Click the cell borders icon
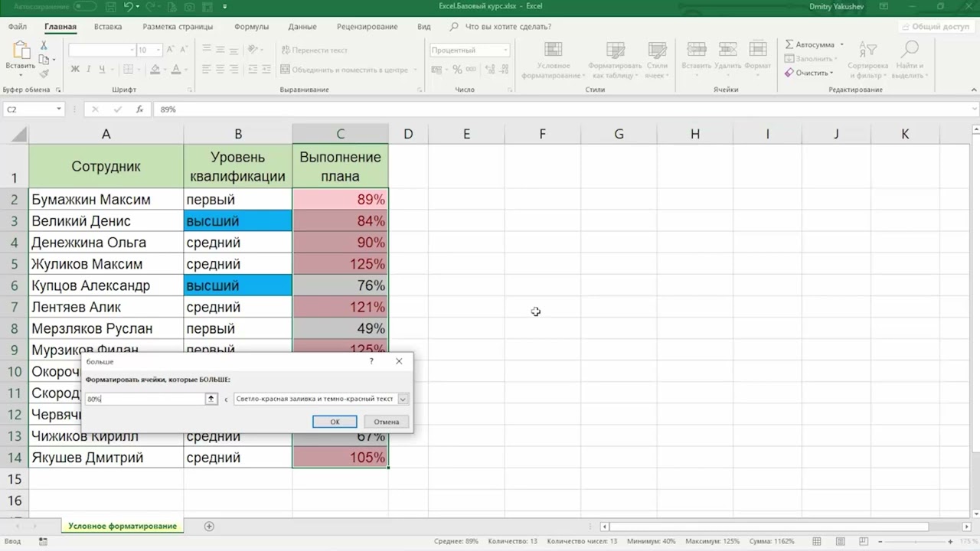This screenshot has width=980, height=551. point(127,70)
